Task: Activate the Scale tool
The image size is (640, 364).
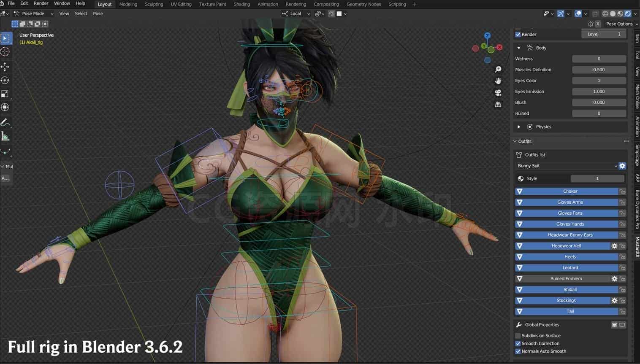Action: coord(5,94)
